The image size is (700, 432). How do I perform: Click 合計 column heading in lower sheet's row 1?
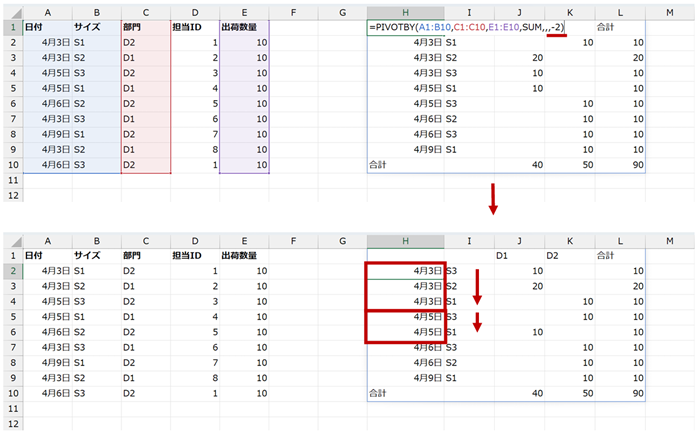(x=620, y=256)
